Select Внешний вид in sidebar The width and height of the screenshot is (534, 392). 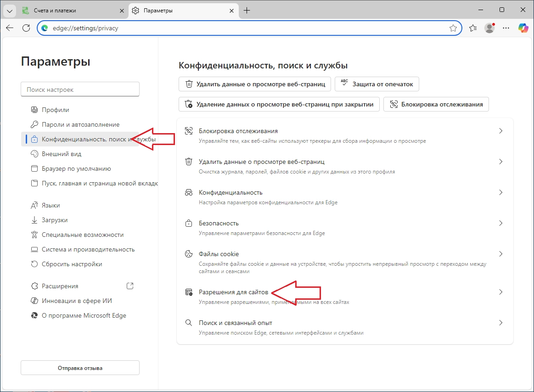[x=61, y=154]
